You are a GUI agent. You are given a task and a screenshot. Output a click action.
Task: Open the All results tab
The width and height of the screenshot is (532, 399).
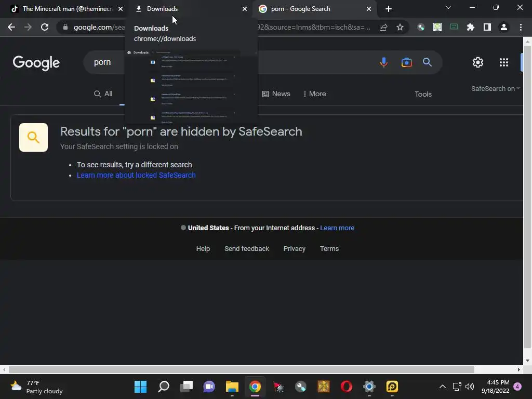tap(103, 94)
